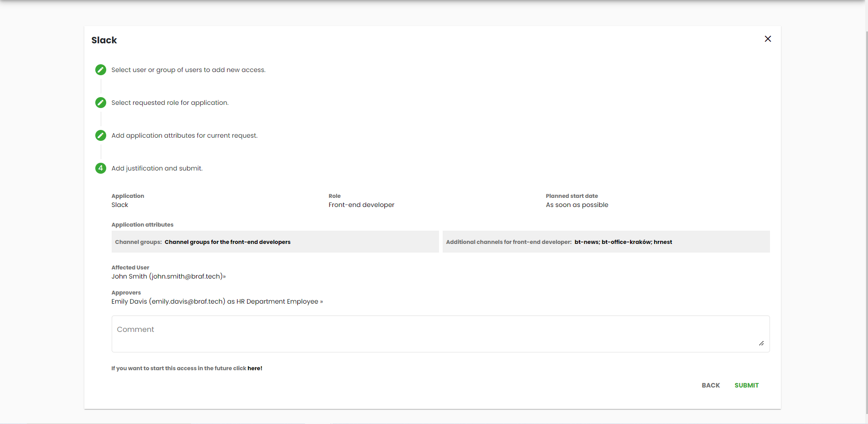Click the edit icon for step one
This screenshot has height=424, width=868.
(x=101, y=70)
